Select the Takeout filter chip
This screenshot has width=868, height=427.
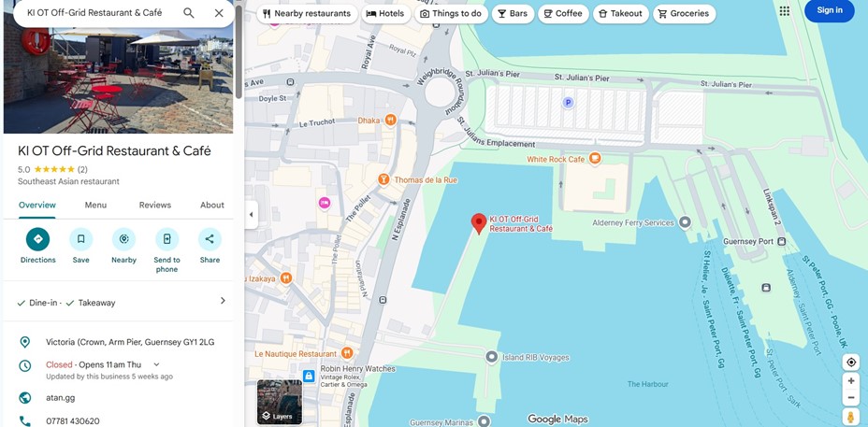620,14
